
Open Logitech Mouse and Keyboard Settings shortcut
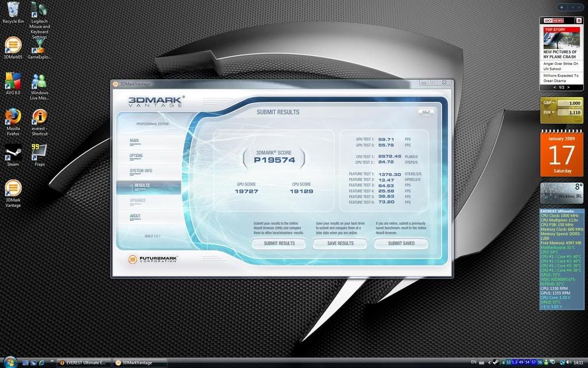tap(40, 20)
